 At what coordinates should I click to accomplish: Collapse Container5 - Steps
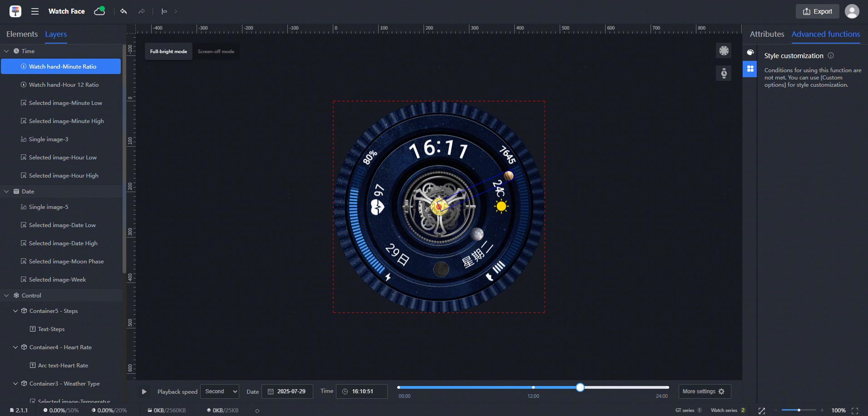[x=15, y=311]
